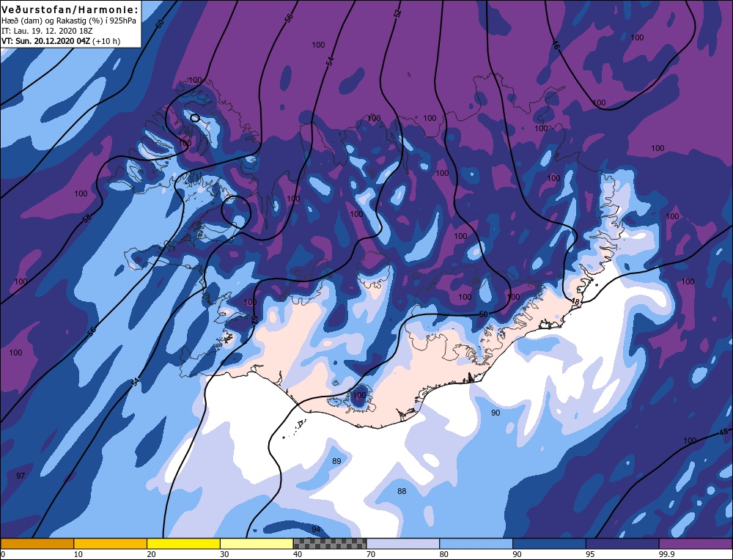Pick the light blue 80–90 legend swatch
Screen dimensions: 733x560
pyautogui.click(x=476, y=543)
